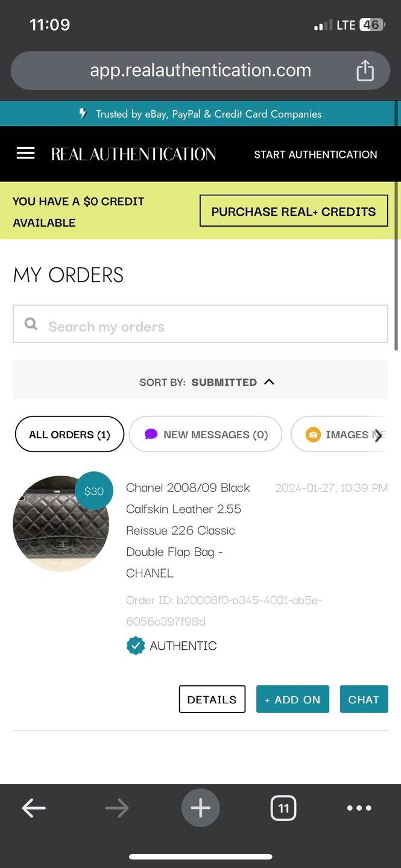
Task: Open the browser tab switcher
Action: [x=283, y=808]
